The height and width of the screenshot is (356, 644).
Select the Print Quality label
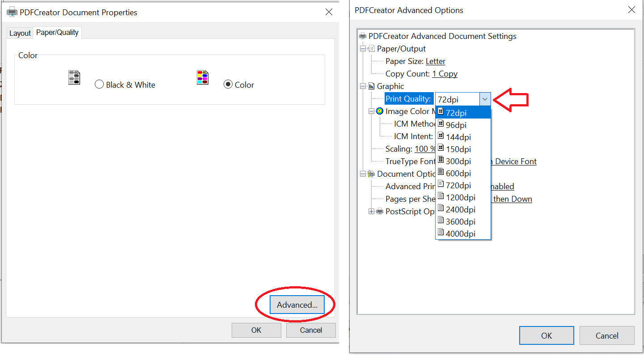pos(409,99)
